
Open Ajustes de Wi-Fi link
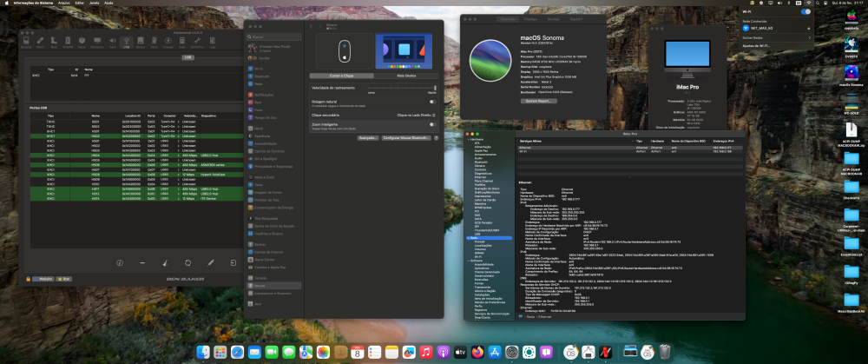[757, 45]
